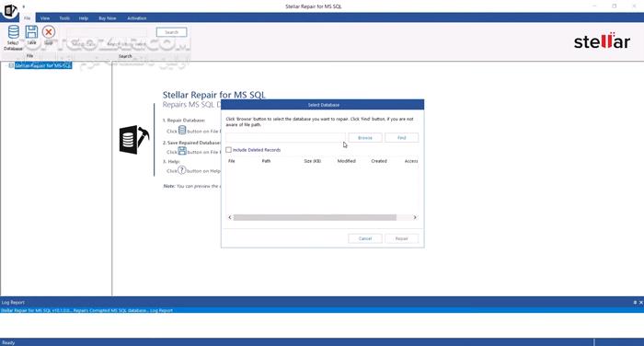
Task: Click the horizontal scrollbar right arrow
Action: (415, 217)
